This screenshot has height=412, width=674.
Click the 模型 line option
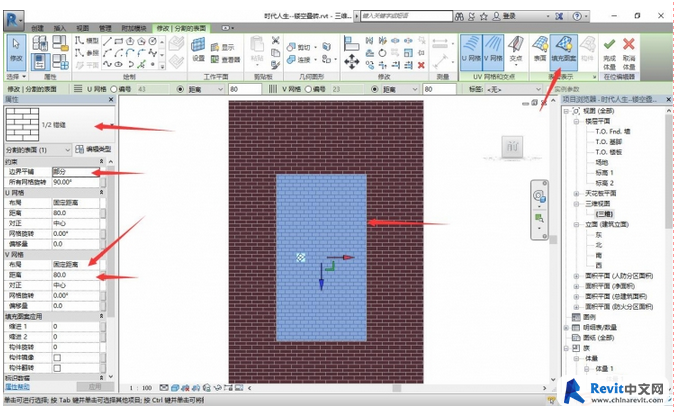87,41
